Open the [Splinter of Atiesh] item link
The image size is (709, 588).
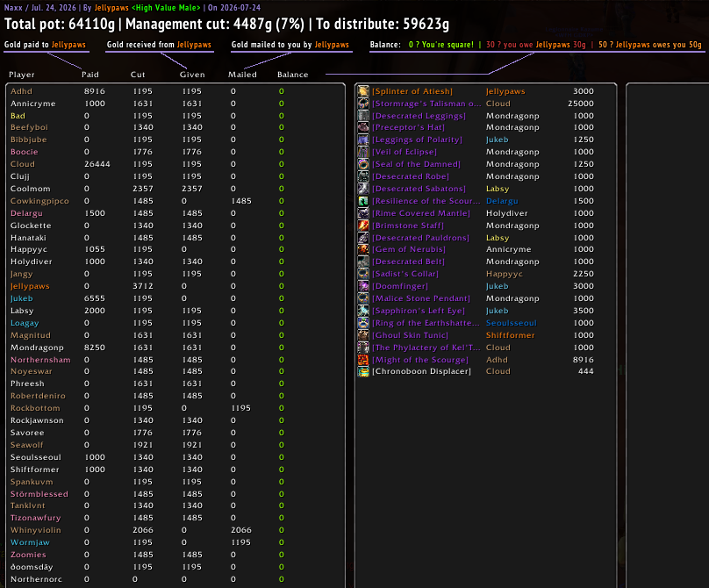pyautogui.click(x=412, y=91)
